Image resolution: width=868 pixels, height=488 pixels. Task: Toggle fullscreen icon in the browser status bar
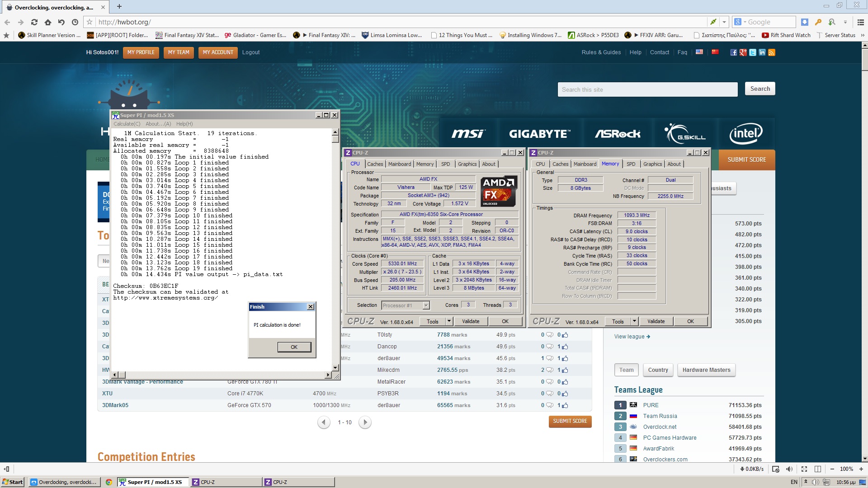[804, 469]
